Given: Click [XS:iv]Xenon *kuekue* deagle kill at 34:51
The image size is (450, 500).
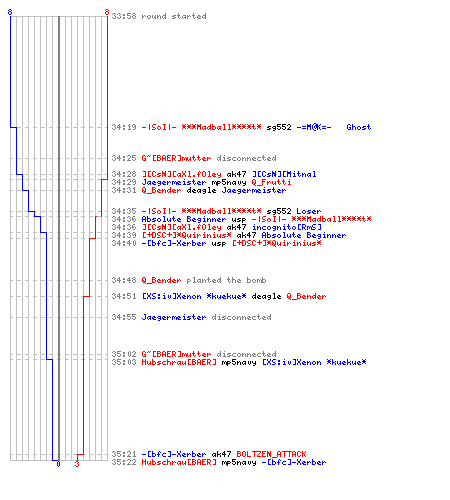Looking at the screenshot, I should pyautogui.click(x=219, y=296).
